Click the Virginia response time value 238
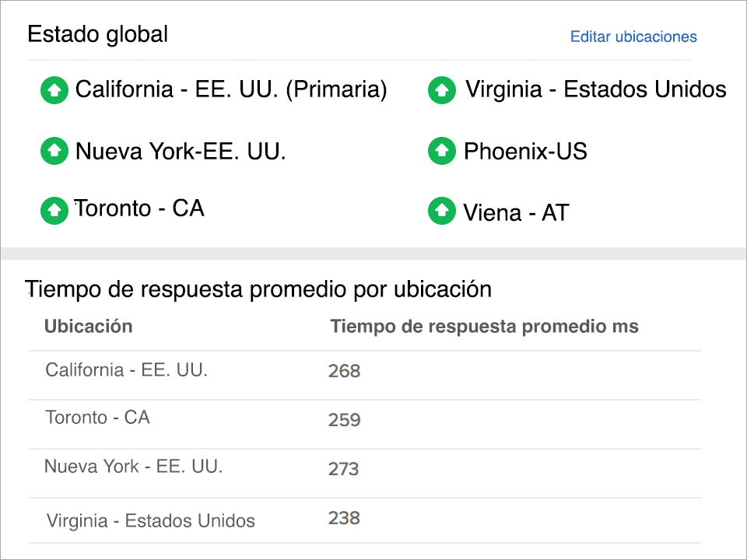747x560 pixels. point(344,519)
